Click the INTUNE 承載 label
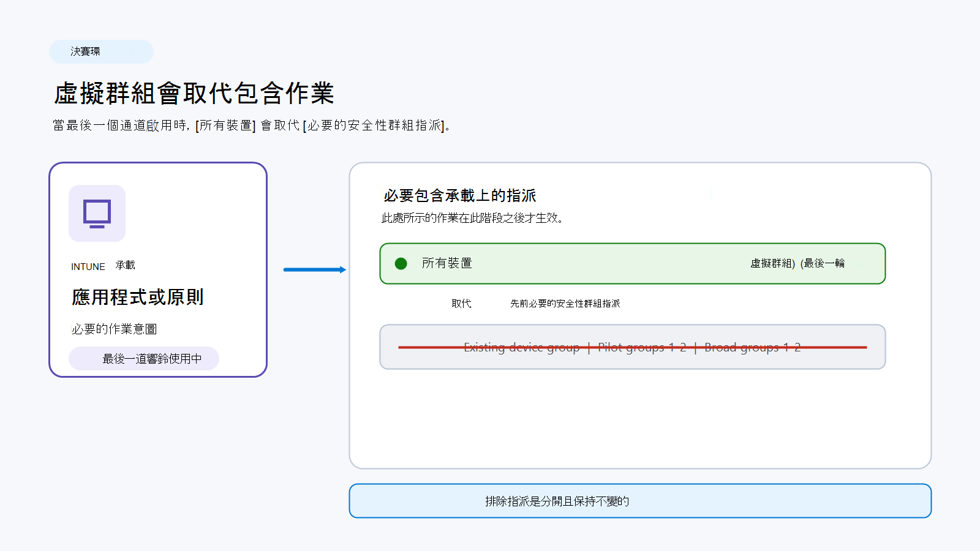This screenshot has width=980, height=551. (103, 266)
